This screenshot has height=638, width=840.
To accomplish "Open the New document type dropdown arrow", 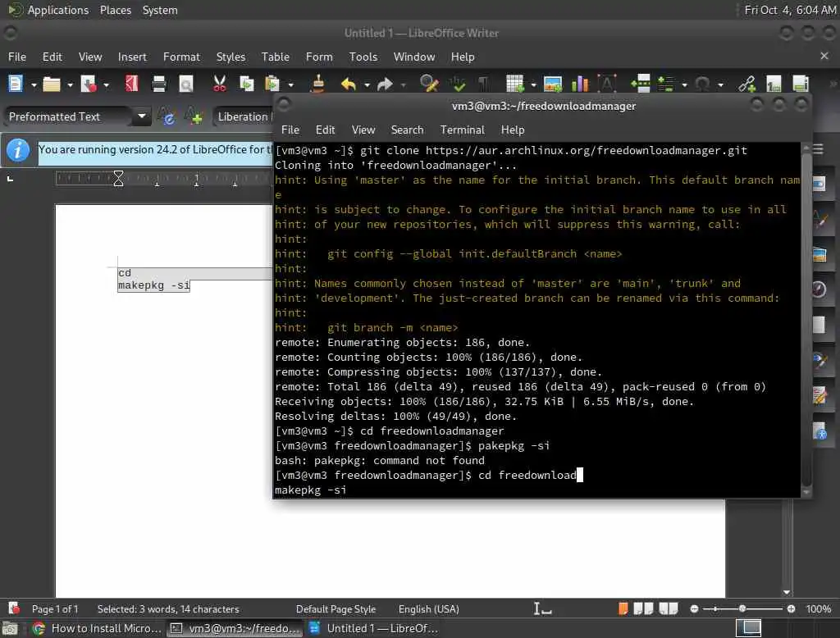I will click(x=33, y=84).
